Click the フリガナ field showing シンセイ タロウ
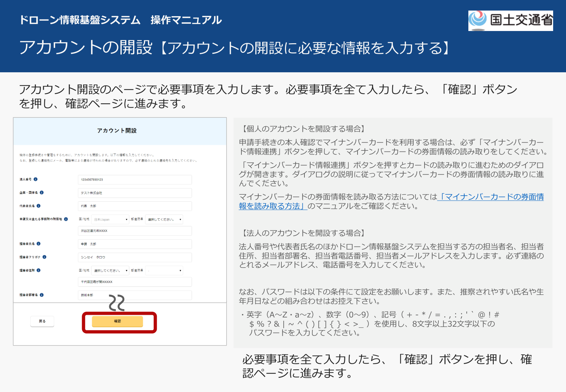Screen dimensions: 566x392 135,257
